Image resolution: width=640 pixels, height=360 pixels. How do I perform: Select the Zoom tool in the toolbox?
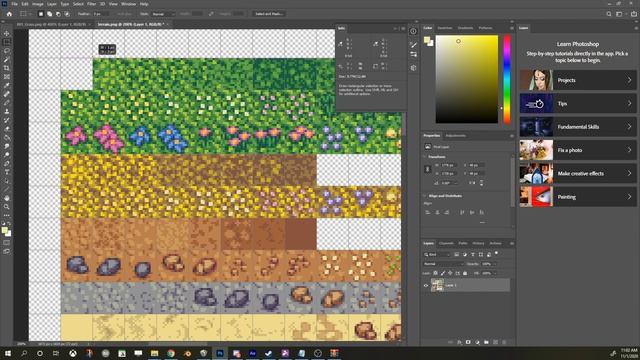pyautogui.click(x=7, y=207)
